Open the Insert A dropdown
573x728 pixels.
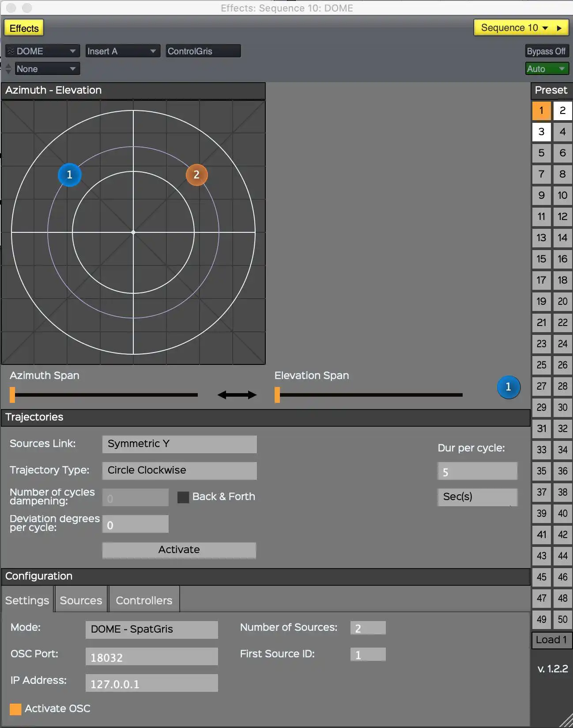(x=121, y=51)
